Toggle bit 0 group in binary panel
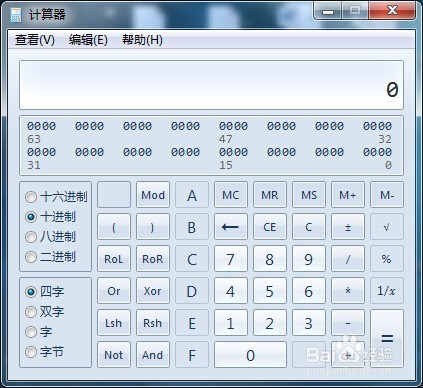Screen dimensions: 423x388 (x=377, y=152)
